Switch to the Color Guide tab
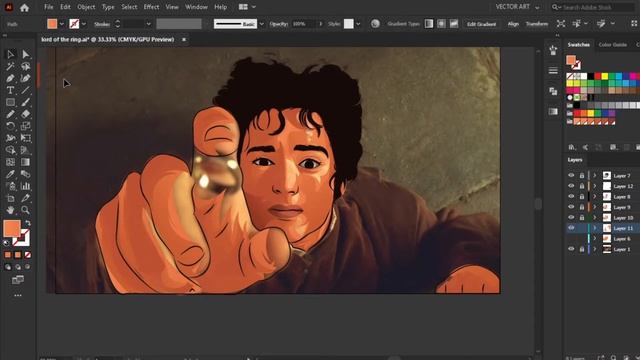 [x=613, y=44]
